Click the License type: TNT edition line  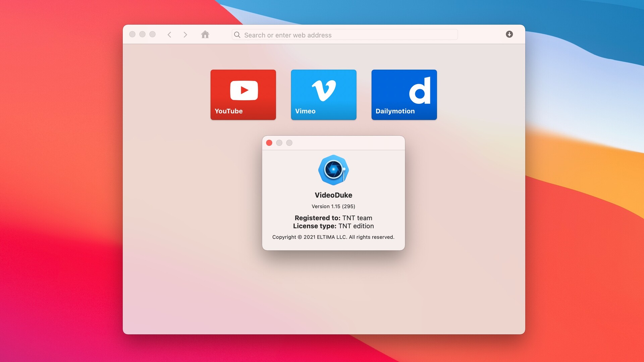tap(333, 226)
